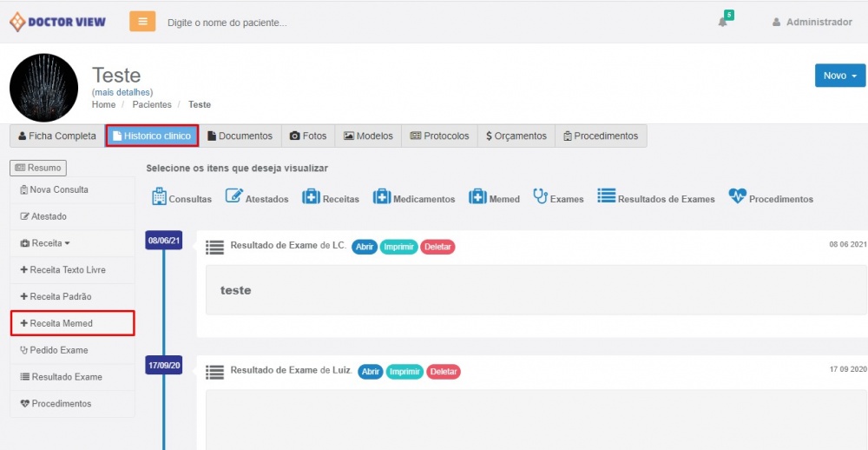Expand the Novo dropdown button
Viewport: 868px width, 450px height.
tap(839, 76)
